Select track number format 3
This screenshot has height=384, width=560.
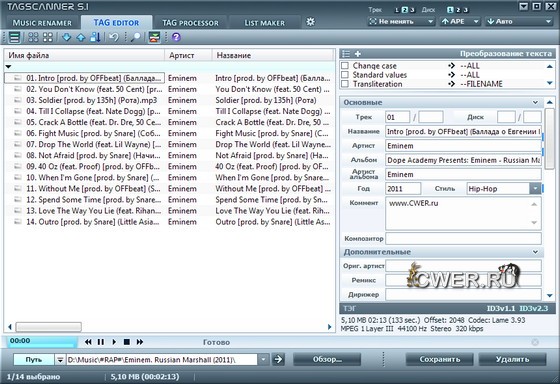412,10
